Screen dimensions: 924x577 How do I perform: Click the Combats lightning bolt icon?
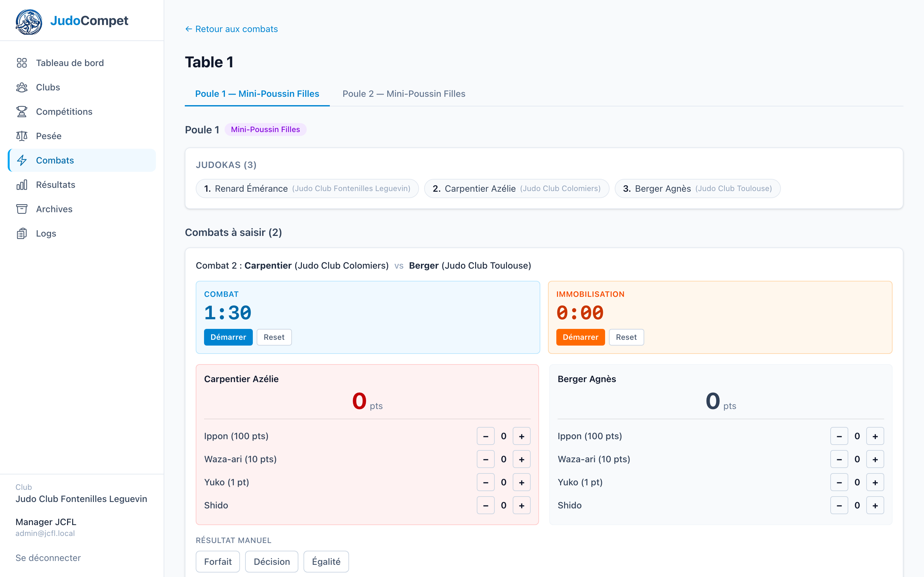tap(22, 160)
